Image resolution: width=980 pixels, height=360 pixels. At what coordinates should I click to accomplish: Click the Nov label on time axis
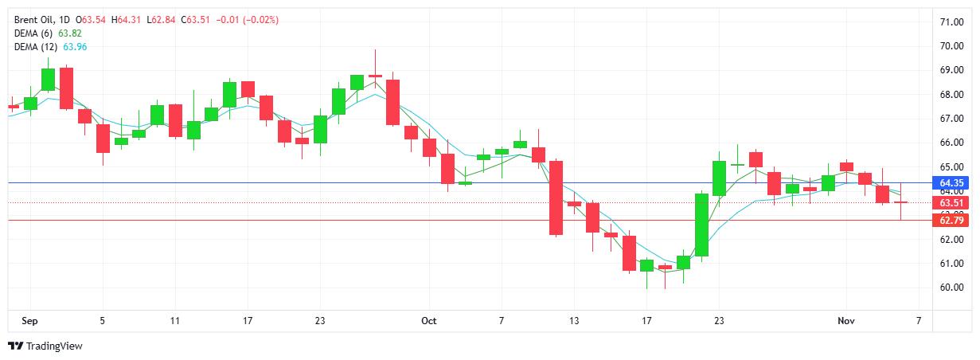[845, 321]
